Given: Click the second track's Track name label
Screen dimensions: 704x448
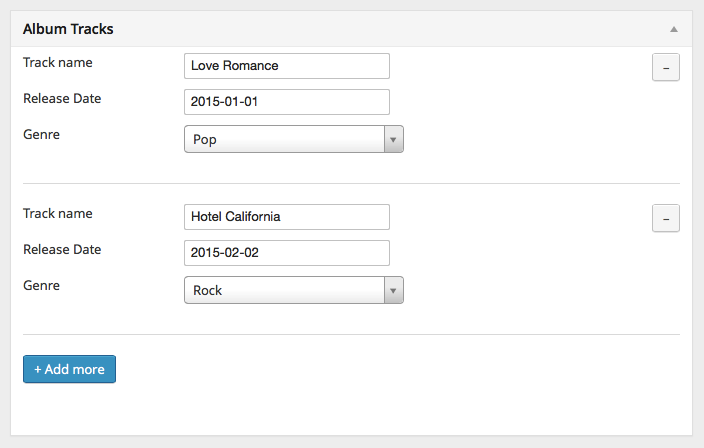Looking at the screenshot, I should click(x=58, y=213).
